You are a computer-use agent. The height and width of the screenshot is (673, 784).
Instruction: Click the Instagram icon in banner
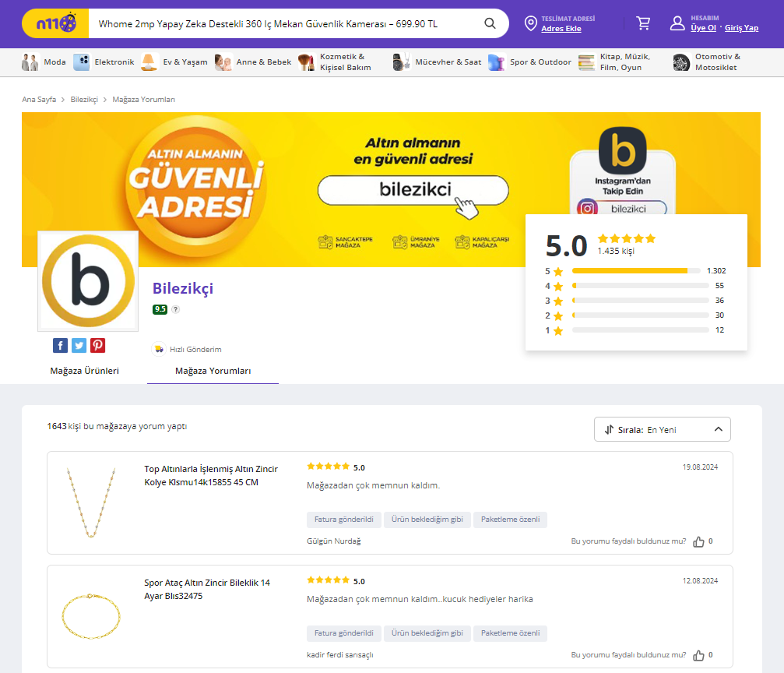coord(588,208)
